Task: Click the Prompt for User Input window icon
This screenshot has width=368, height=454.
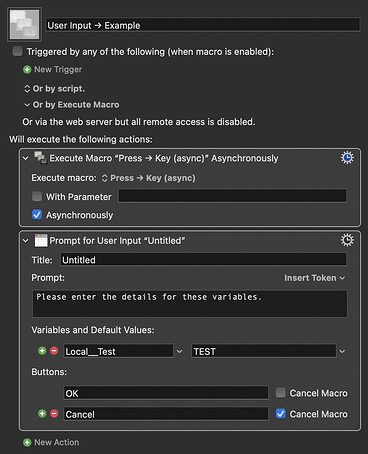Action: click(x=41, y=240)
